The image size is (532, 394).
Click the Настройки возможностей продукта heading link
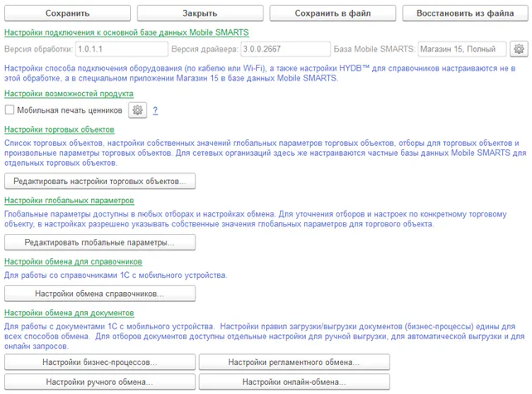pos(69,94)
